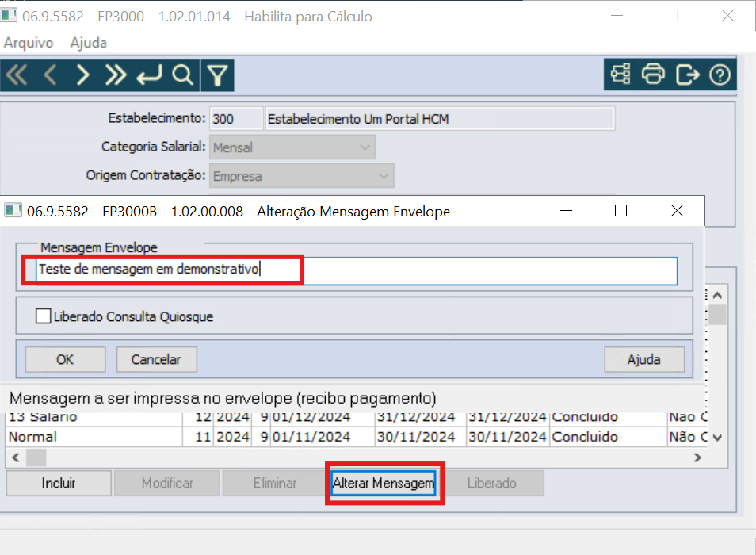This screenshot has width=756, height=555.
Task: Click the Modificar button
Action: [167, 483]
